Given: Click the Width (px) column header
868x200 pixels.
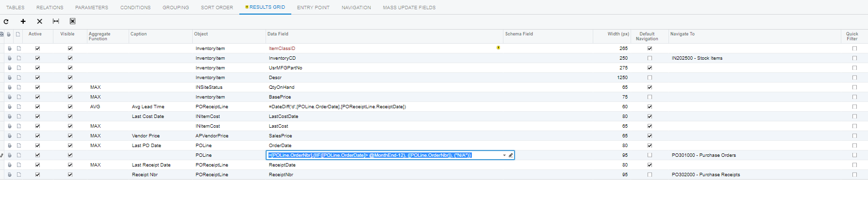Looking at the screenshot, I should coord(618,34).
